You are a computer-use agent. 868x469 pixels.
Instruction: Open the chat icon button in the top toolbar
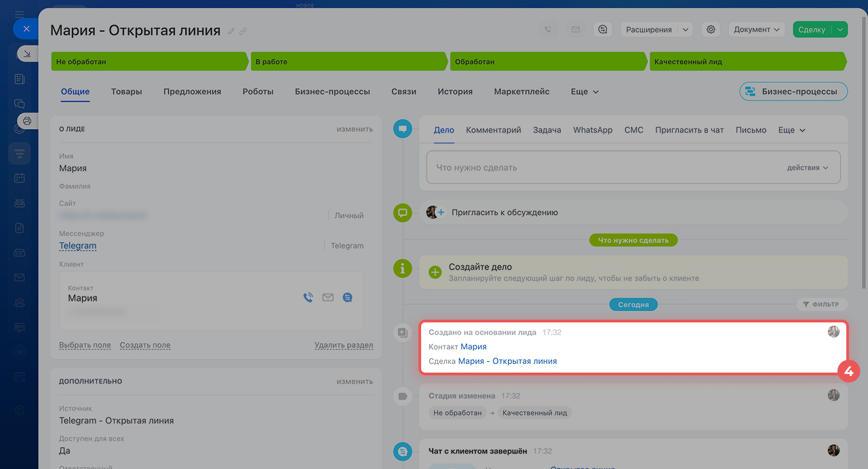[x=603, y=29]
